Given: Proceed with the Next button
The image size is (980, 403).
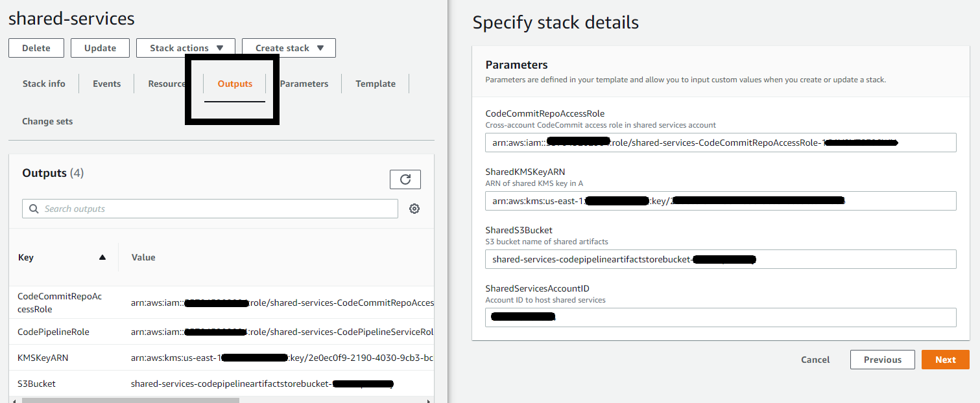Looking at the screenshot, I should coord(945,359).
